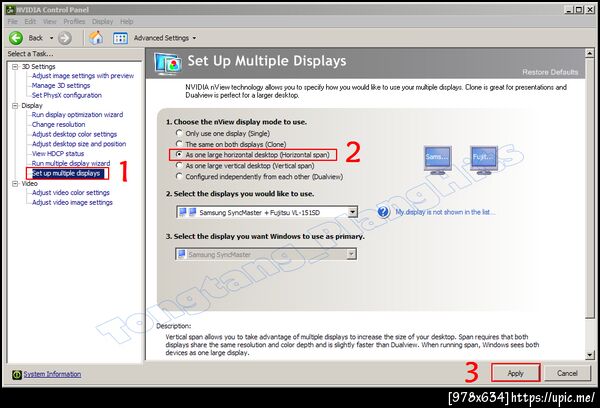Open the Display menu
The width and height of the screenshot is (600, 408).
[x=103, y=21]
